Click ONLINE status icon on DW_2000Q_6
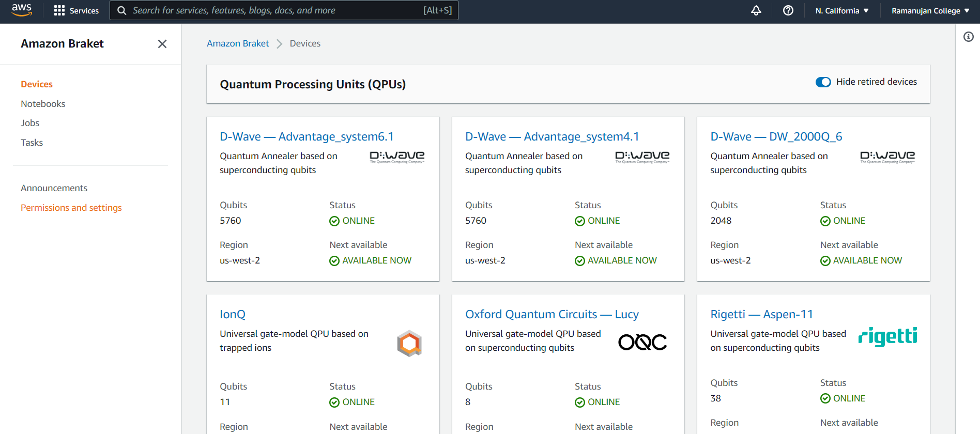Viewport: 980px width, 434px height. click(825, 221)
